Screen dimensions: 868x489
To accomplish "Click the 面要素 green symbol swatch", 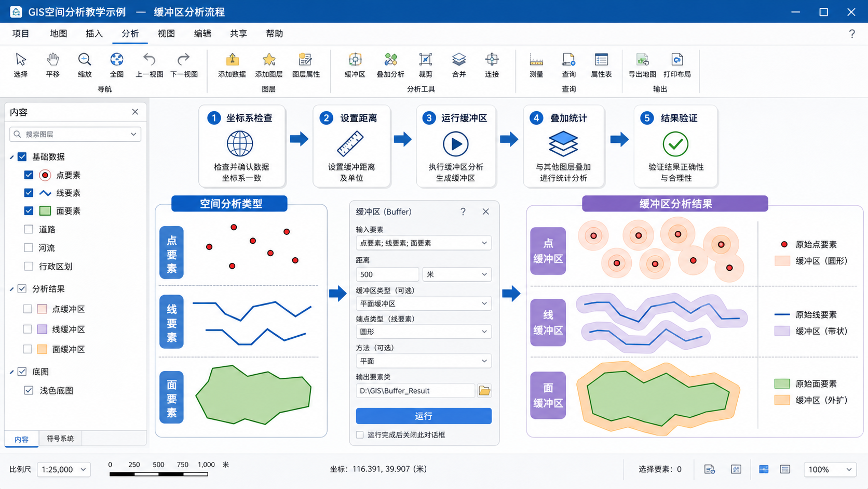I will pos(45,210).
